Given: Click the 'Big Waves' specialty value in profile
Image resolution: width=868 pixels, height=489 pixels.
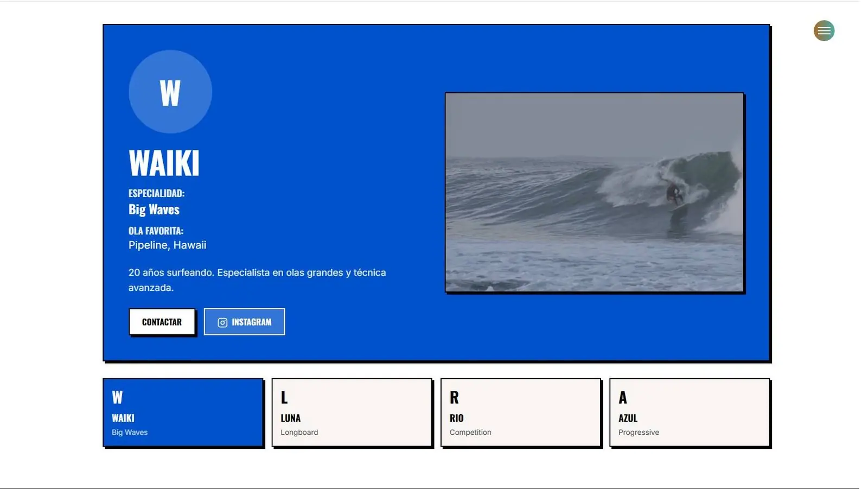Looking at the screenshot, I should [x=154, y=209].
